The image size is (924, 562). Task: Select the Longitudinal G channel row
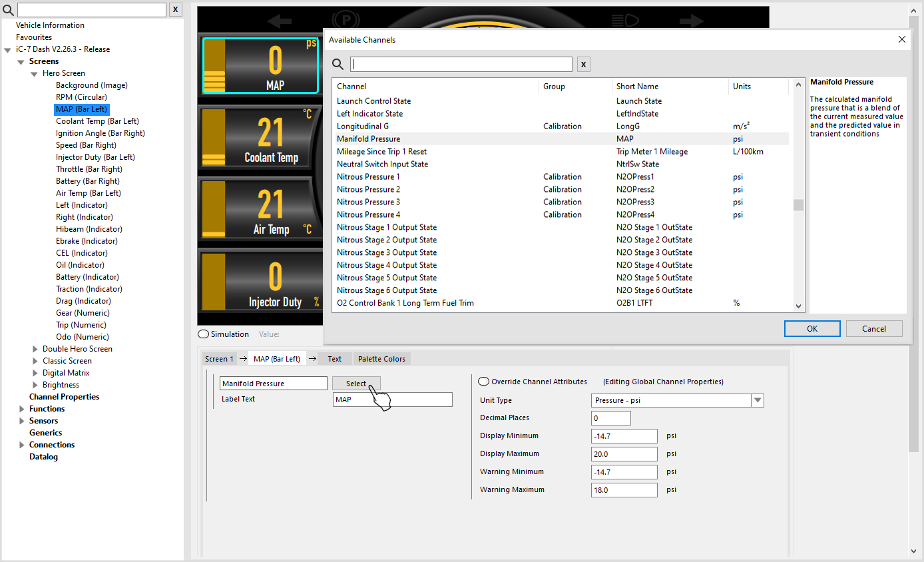(x=561, y=127)
